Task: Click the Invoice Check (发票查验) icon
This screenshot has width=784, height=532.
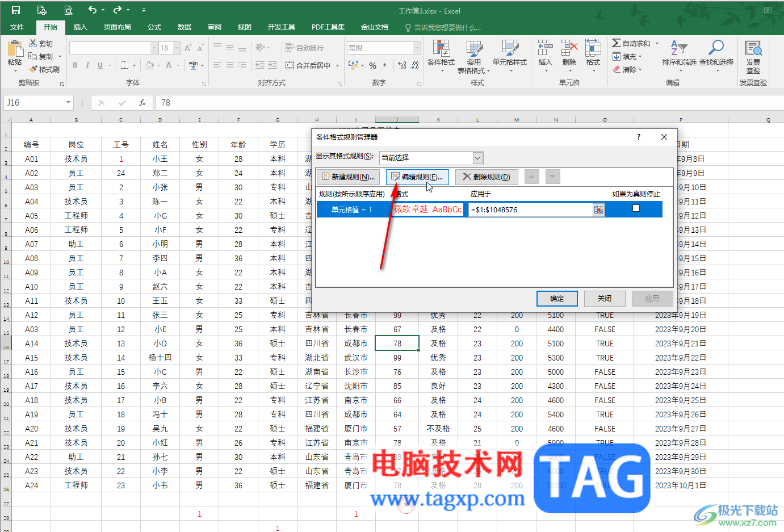Action: point(753,48)
